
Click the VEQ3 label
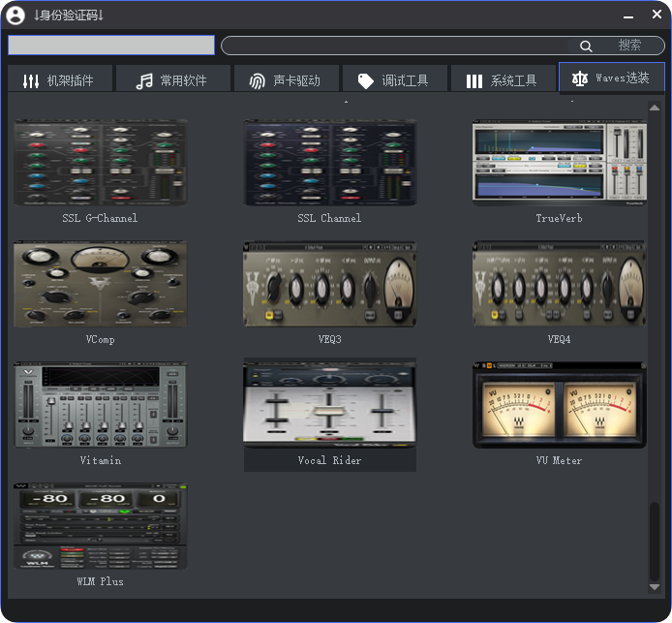coord(329,339)
